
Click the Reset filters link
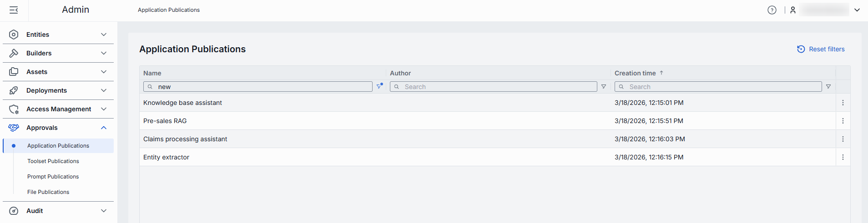point(821,49)
